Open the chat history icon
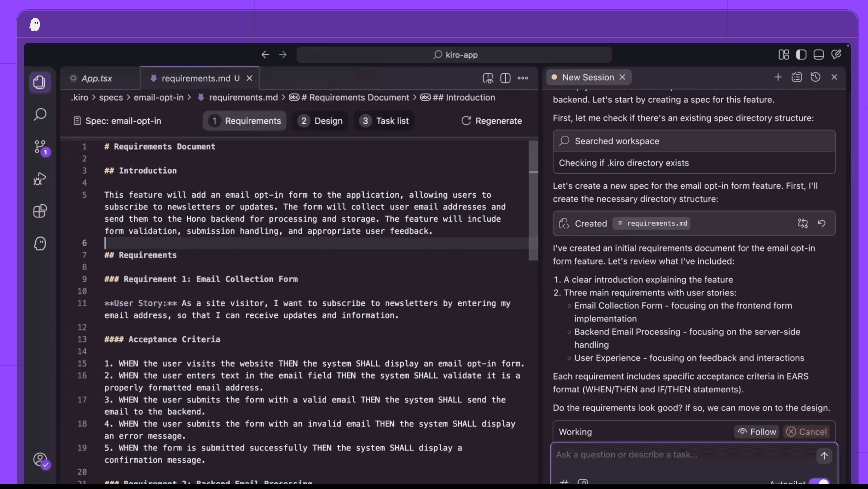The height and width of the screenshot is (489, 868). click(816, 77)
